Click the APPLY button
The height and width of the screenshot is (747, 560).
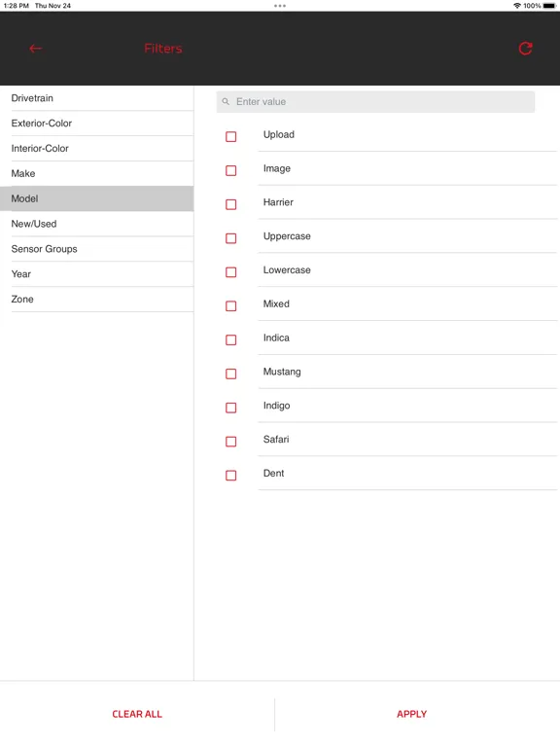pos(412,714)
